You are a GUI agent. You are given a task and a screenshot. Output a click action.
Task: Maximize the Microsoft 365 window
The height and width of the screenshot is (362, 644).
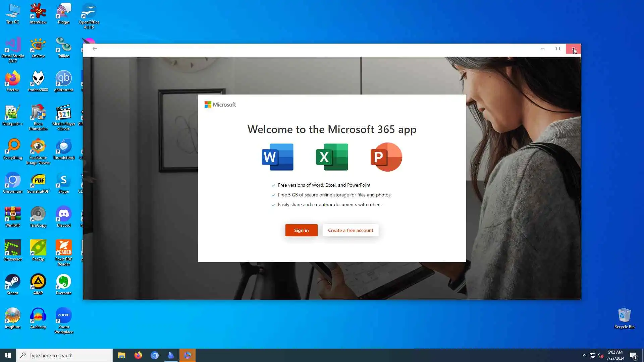point(558,49)
